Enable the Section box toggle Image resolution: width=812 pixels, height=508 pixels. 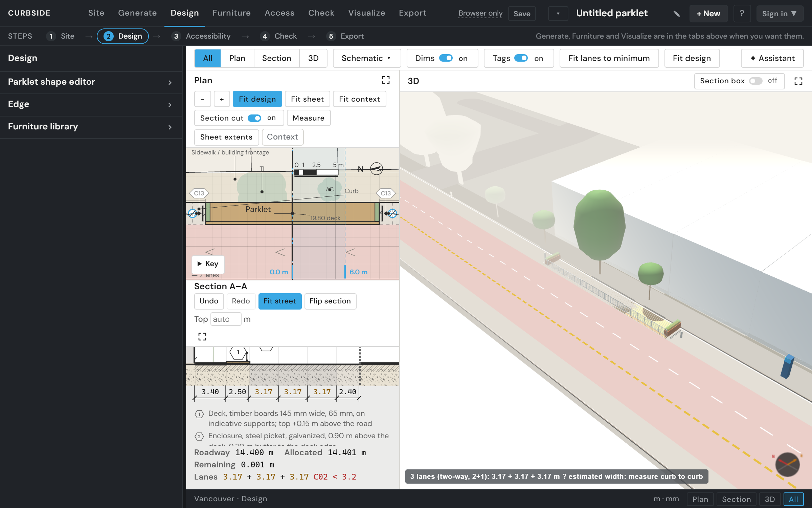(x=755, y=81)
